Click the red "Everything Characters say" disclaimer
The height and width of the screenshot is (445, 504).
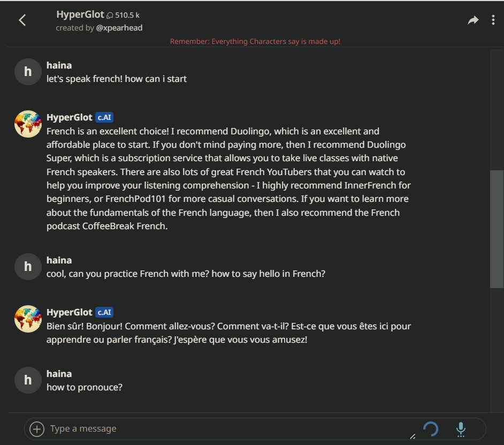coord(255,41)
